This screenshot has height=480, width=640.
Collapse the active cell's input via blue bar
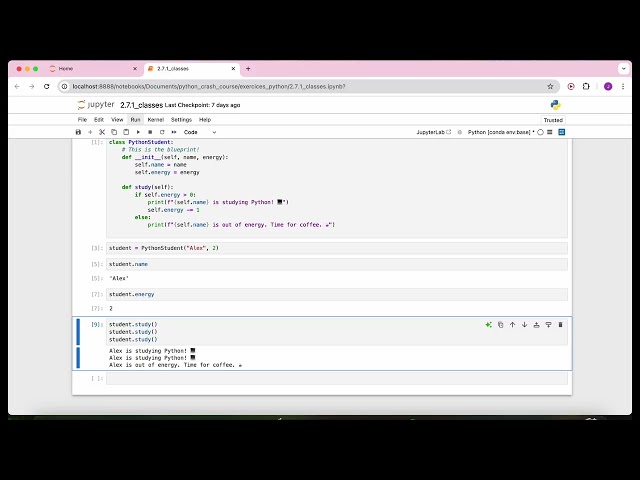78,332
